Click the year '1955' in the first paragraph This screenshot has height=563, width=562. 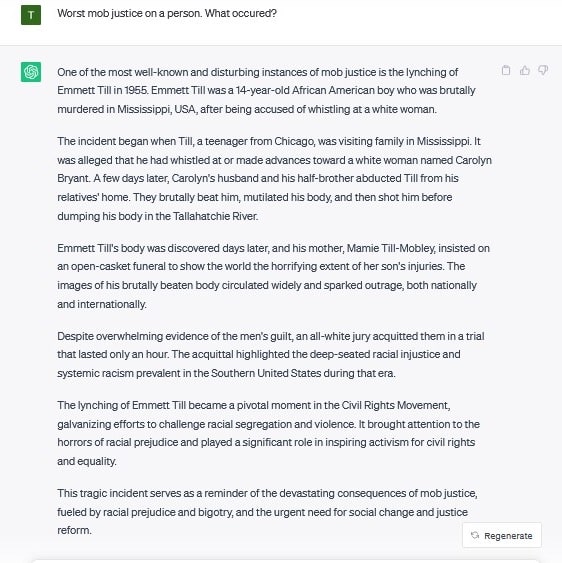(136, 90)
